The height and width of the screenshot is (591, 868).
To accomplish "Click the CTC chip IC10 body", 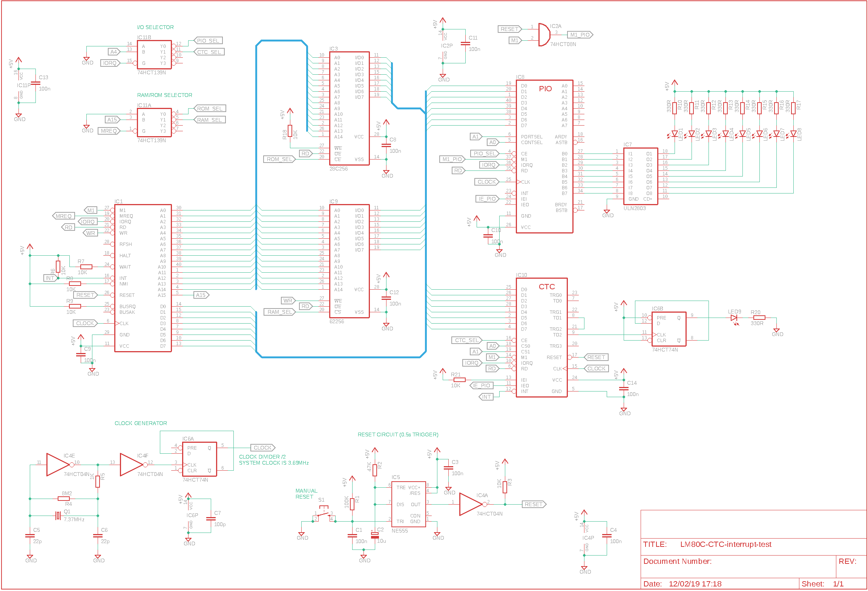I will coord(541,338).
